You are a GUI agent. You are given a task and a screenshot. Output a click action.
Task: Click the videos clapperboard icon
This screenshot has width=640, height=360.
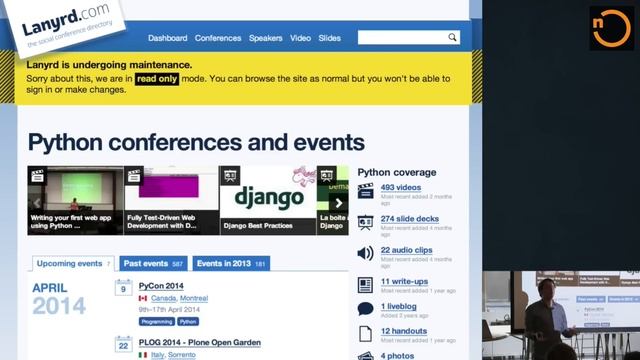click(365, 191)
